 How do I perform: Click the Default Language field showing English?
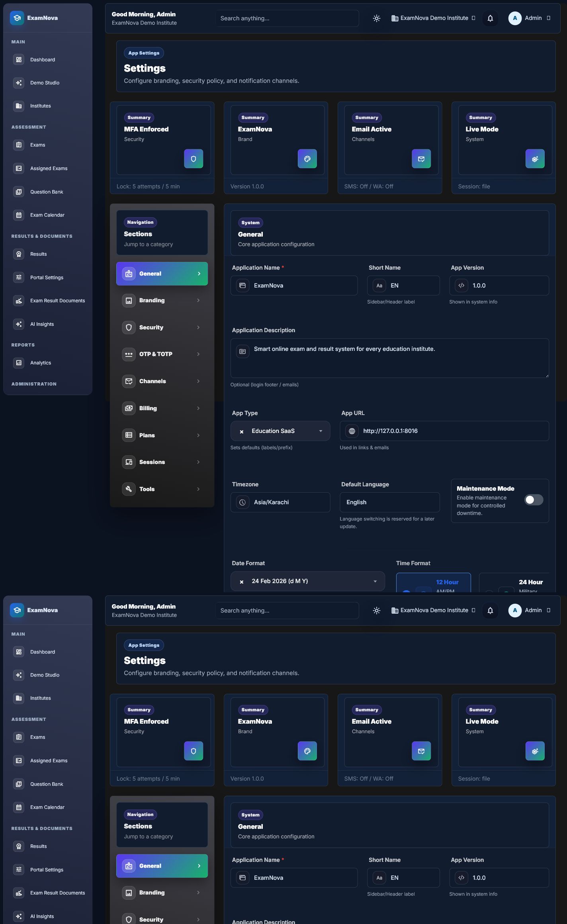coord(390,502)
